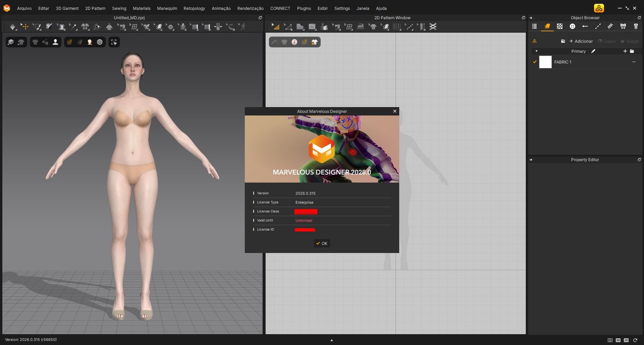Collapse the Primary fabric group arrow
This screenshot has height=345, width=644.
[x=536, y=51]
